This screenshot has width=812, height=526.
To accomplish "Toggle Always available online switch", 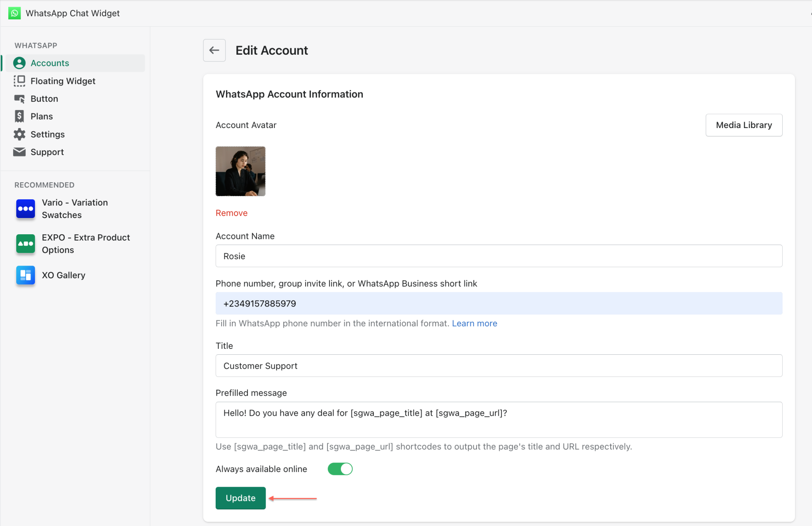I will point(340,469).
